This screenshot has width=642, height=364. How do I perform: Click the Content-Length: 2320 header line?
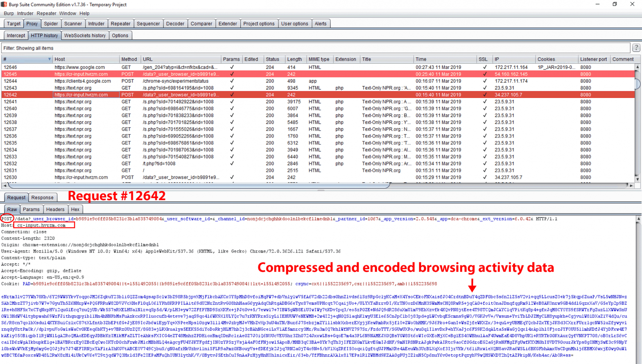click(x=28, y=238)
